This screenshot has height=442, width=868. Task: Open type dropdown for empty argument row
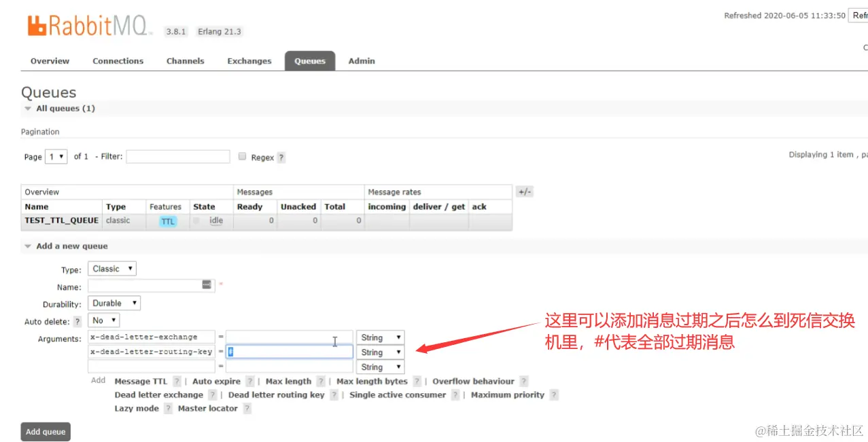[x=380, y=367]
